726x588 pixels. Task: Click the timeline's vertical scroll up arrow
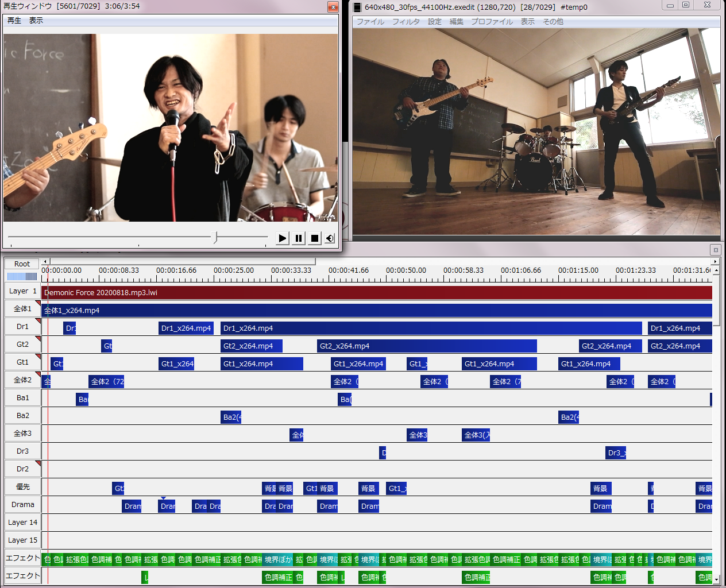coord(716,270)
